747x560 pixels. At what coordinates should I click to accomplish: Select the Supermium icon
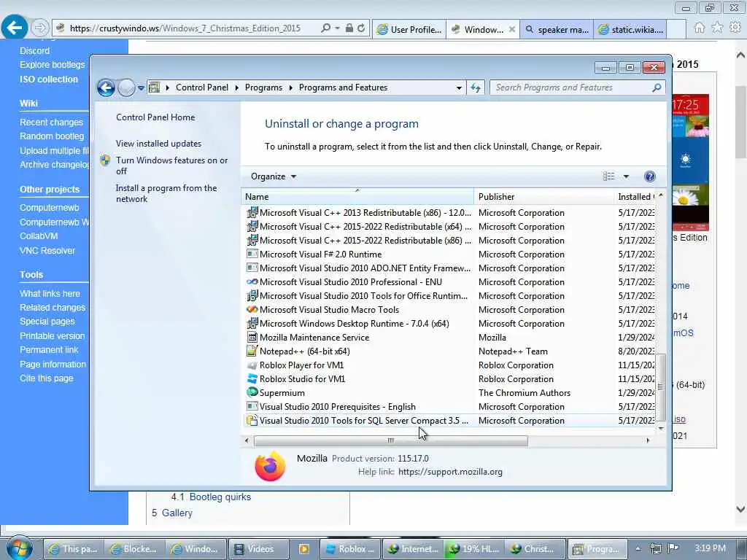pyautogui.click(x=252, y=392)
